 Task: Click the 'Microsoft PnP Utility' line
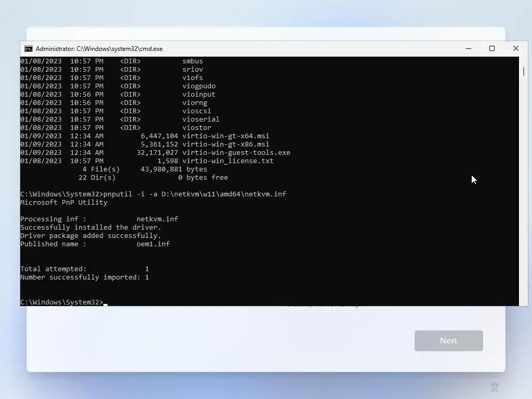(x=64, y=202)
